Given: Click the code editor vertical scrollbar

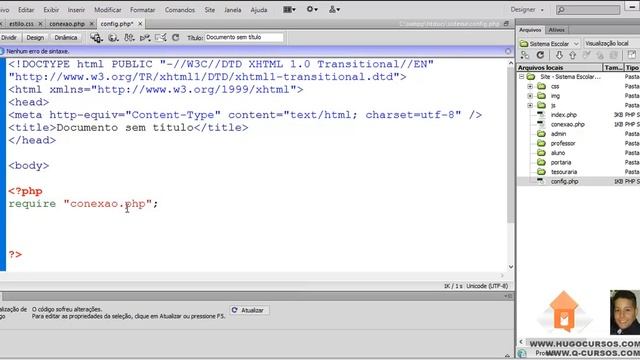Looking at the screenshot, I should point(511,145).
